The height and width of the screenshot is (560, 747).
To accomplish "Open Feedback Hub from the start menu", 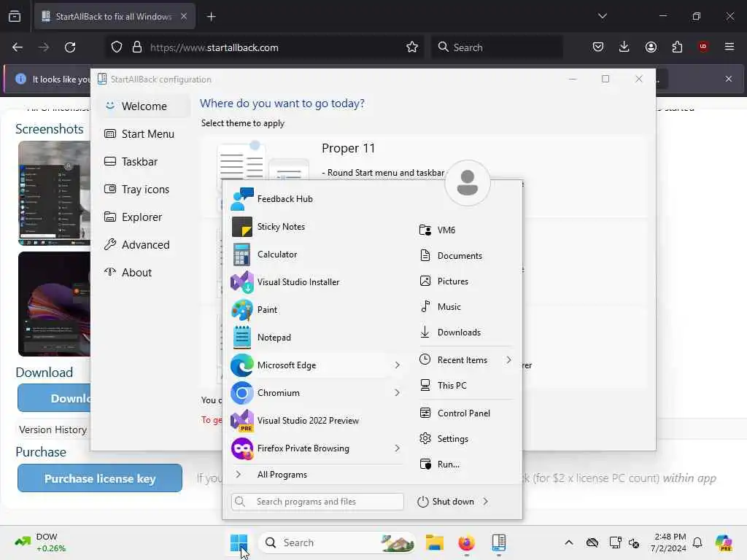I will (x=315, y=199).
